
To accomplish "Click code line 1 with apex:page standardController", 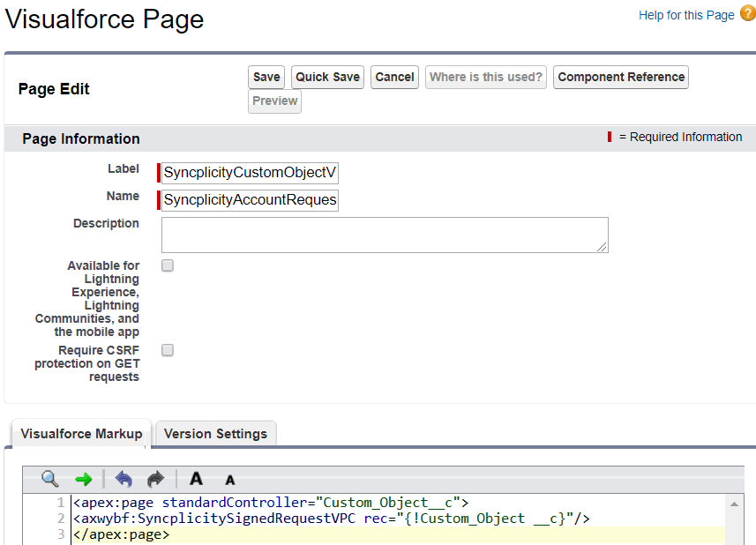I will [x=270, y=503].
